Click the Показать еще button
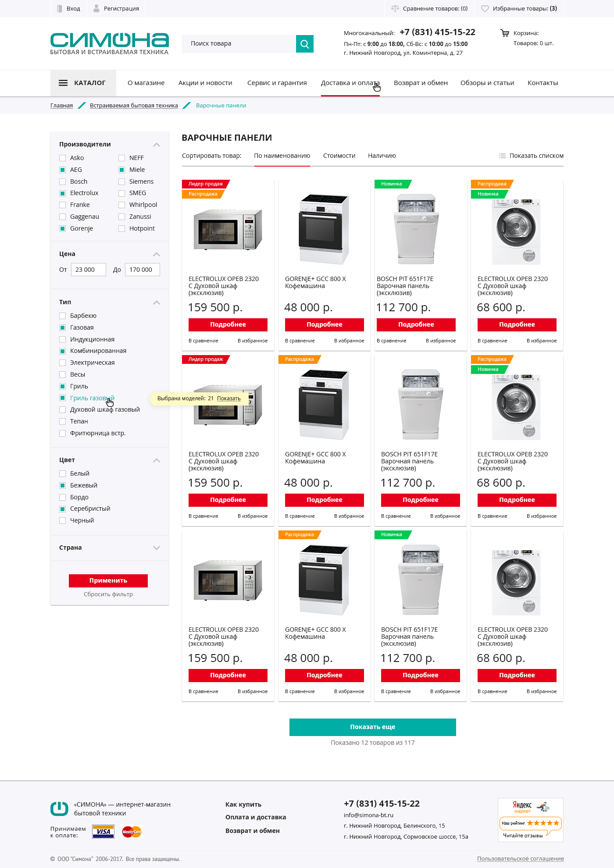 click(x=373, y=727)
